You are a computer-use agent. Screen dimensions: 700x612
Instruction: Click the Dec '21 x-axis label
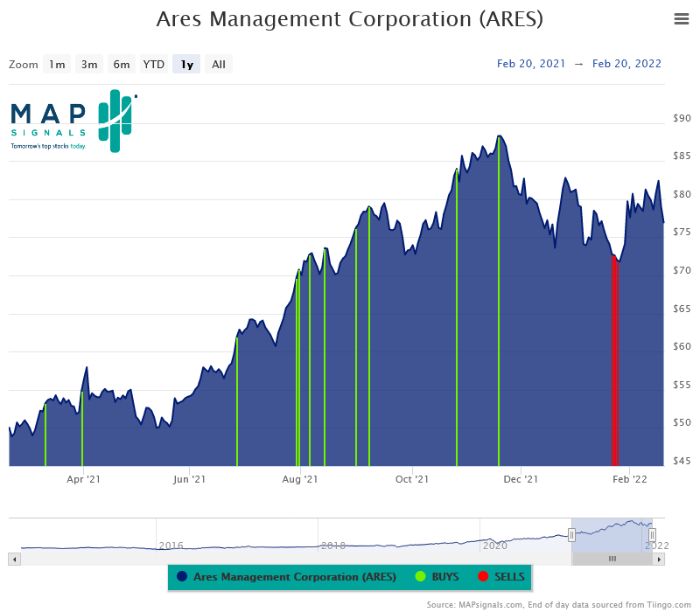click(521, 479)
